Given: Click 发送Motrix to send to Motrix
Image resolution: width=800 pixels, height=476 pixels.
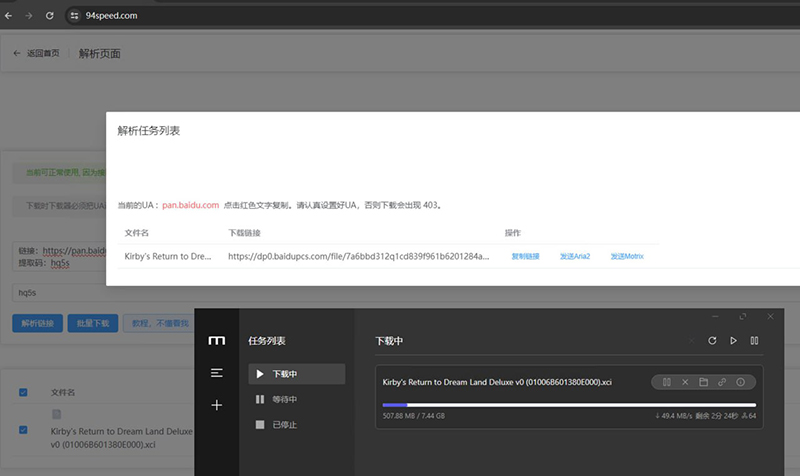Looking at the screenshot, I should (x=628, y=256).
